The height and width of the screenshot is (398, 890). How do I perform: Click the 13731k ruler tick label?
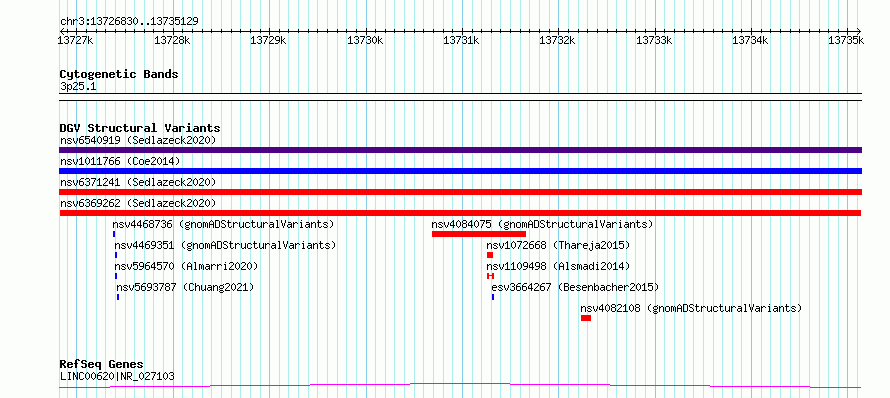pos(461,40)
